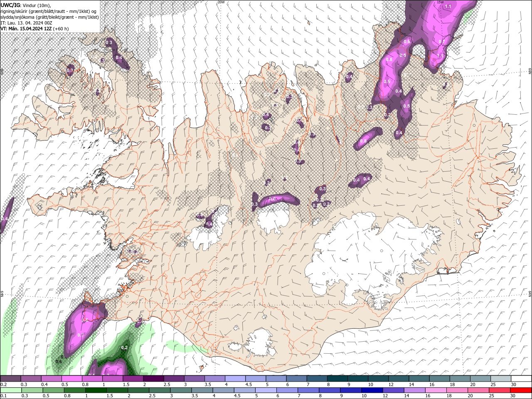Choose the lower legend swatch between 3 and 3.5
532x399 pixels.
(181, 390)
